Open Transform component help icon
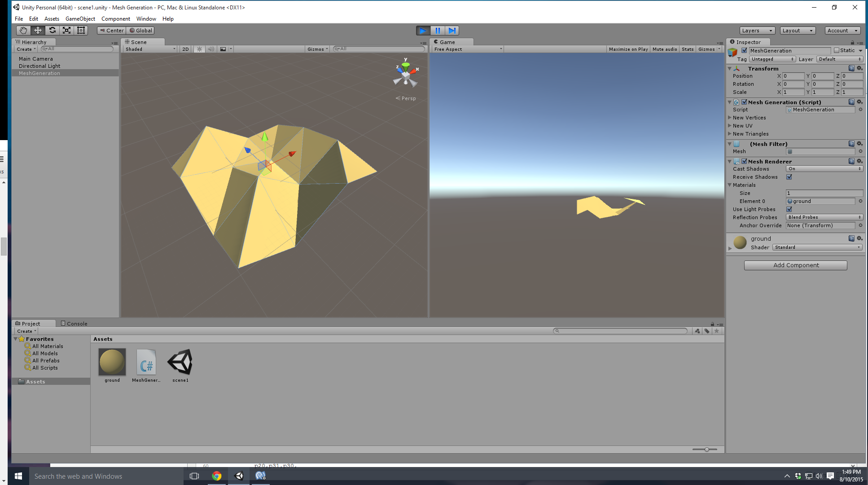 point(851,68)
